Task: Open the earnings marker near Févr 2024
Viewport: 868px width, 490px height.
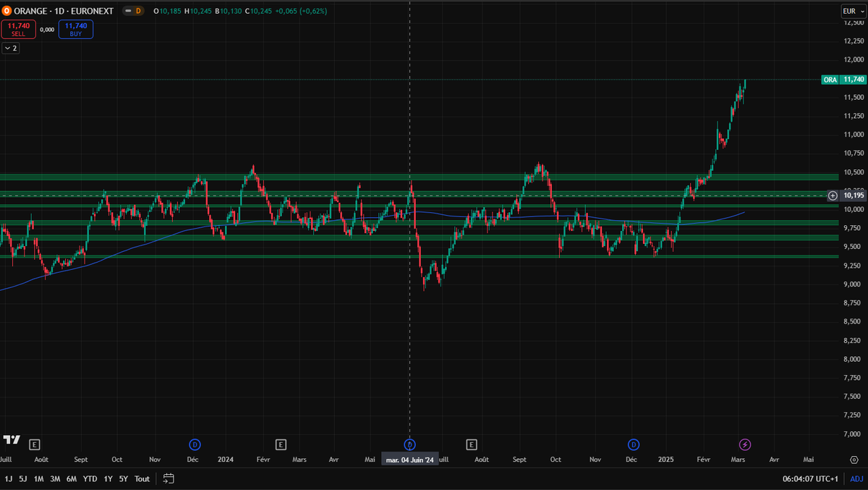Action: [281, 444]
